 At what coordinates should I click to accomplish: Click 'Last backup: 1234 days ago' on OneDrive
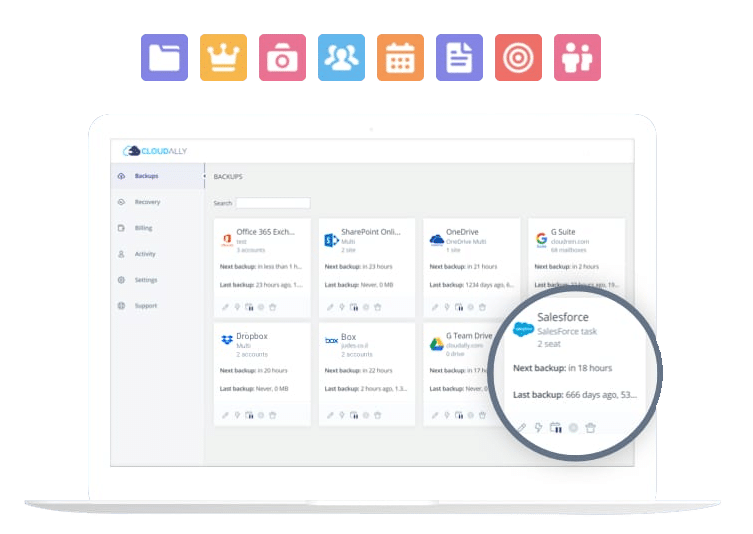coord(472,285)
